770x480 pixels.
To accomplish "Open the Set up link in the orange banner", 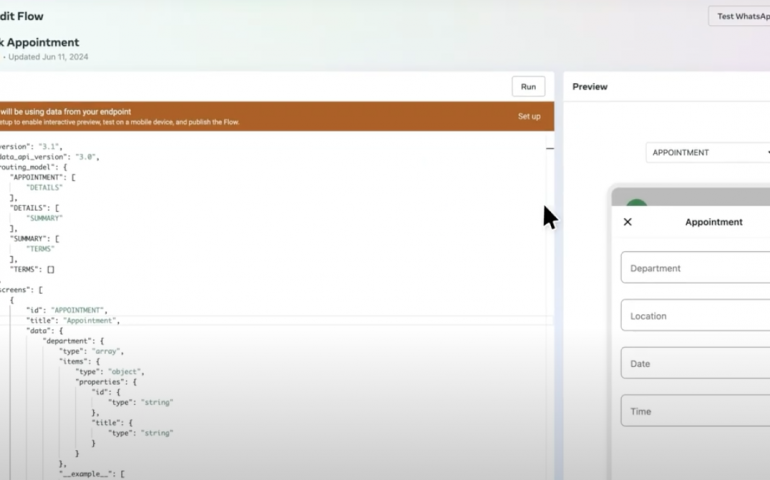I will [x=529, y=116].
